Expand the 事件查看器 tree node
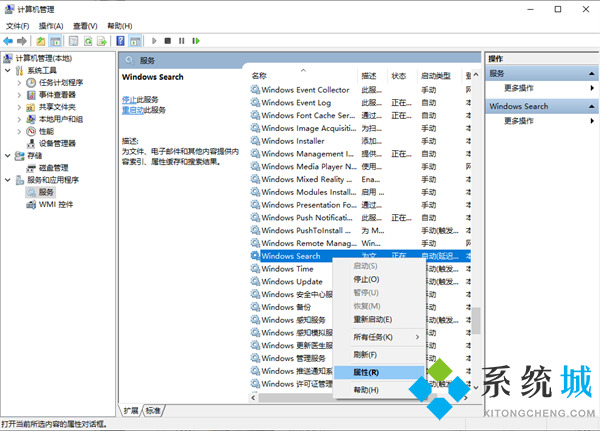 click(x=19, y=95)
